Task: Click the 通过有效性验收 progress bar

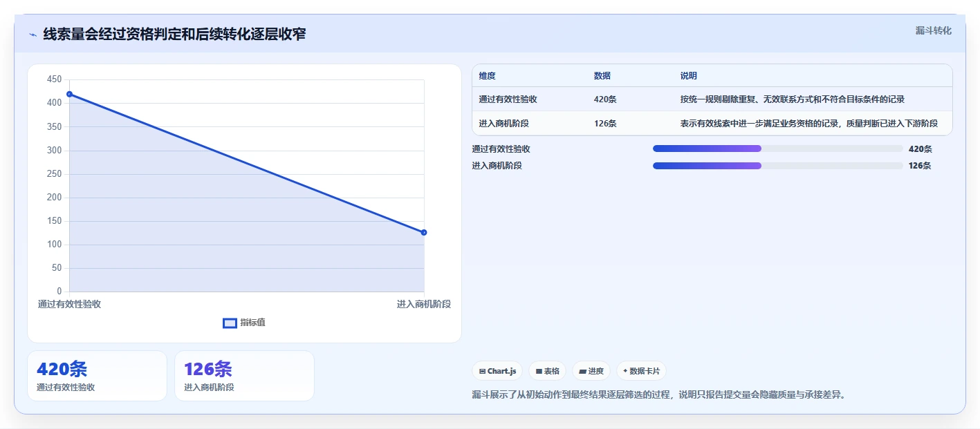Action: coord(777,149)
